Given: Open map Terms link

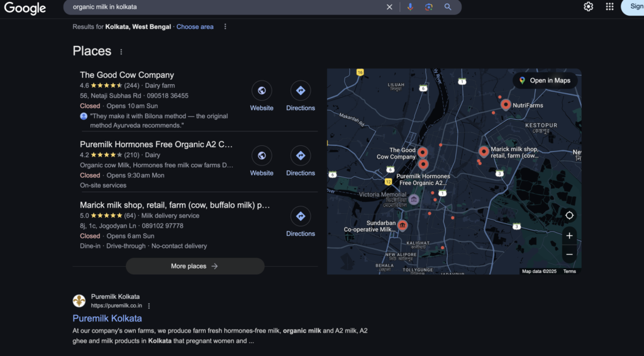Looking at the screenshot, I should 569,272.
